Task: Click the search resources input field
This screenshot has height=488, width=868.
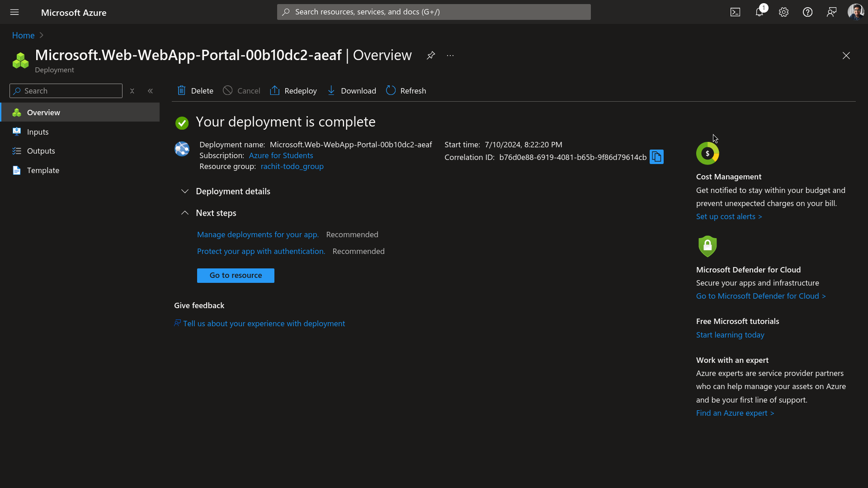Action: (434, 12)
